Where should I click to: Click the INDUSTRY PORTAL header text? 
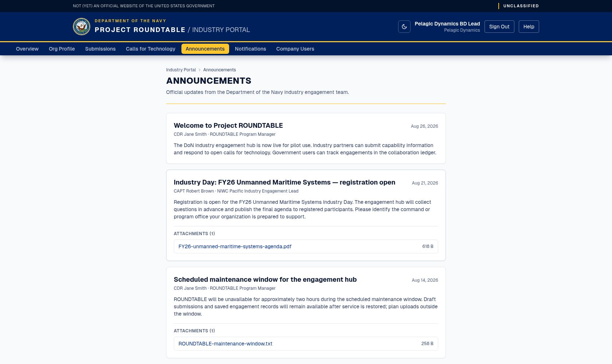tap(221, 30)
